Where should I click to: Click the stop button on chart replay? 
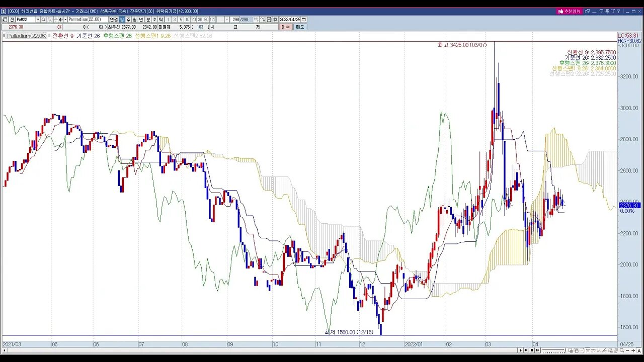(532, 350)
